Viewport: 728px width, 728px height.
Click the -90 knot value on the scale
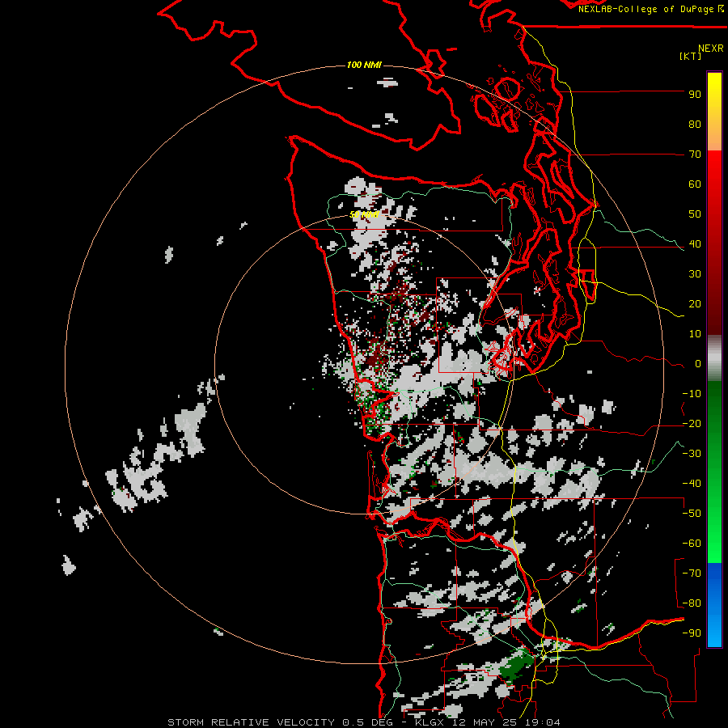pos(692,633)
